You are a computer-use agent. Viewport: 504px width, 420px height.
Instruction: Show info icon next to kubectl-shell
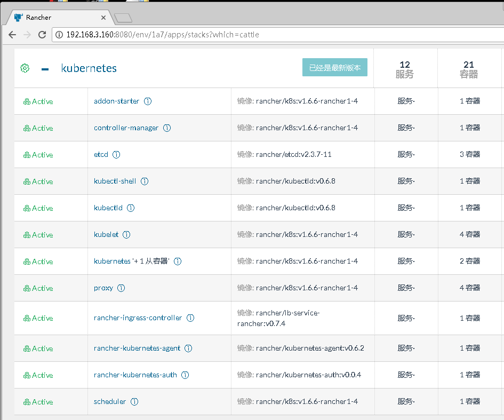pyautogui.click(x=145, y=181)
